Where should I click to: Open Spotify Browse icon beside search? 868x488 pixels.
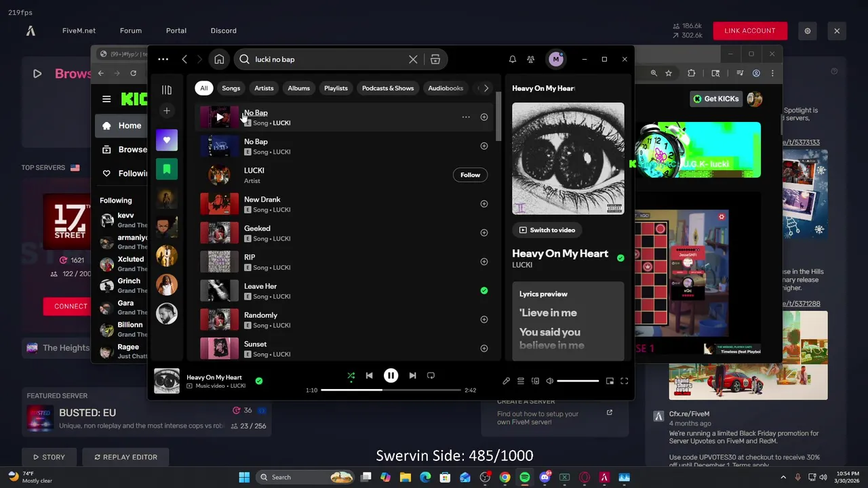point(435,59)
